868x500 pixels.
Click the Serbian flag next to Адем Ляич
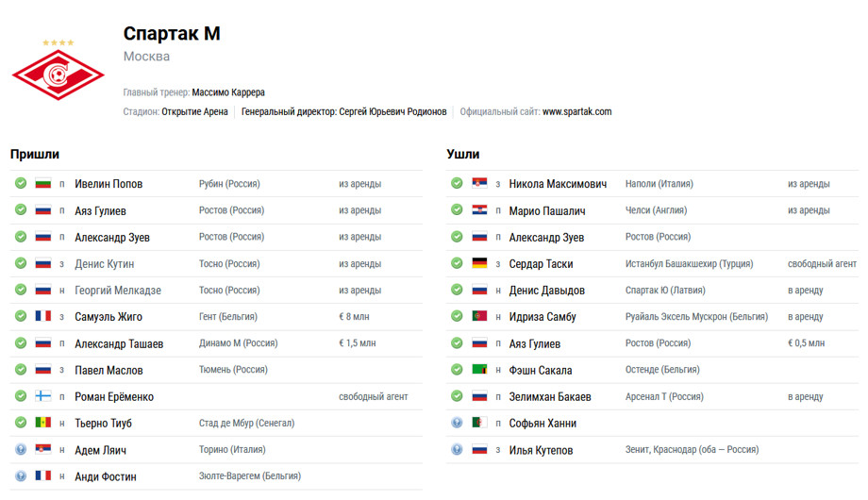coord(43,449)
